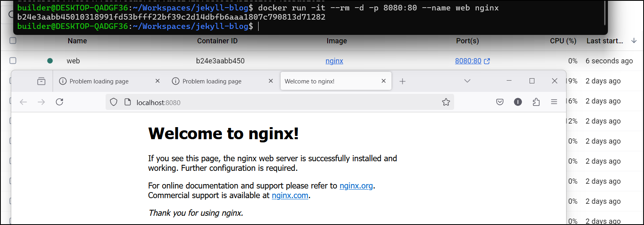Select the Welcome to nginx! tab
Viewport: 644px width, 225px height.
tap(336, 81)
